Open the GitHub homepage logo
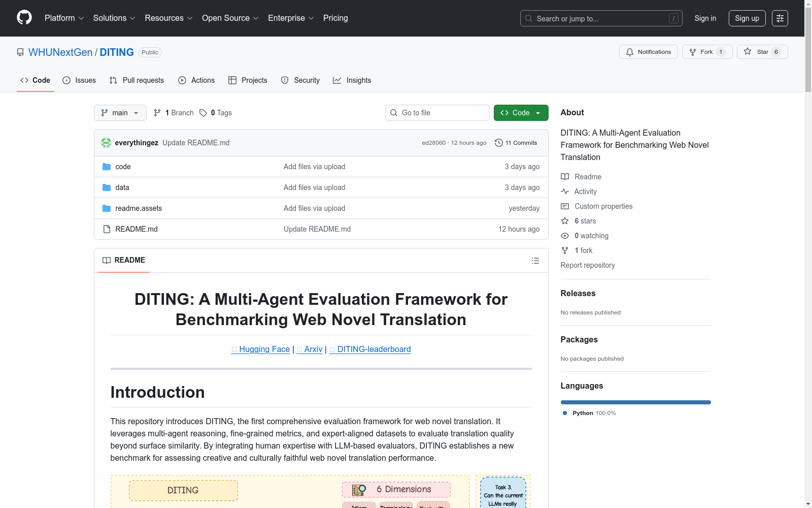Screen dimensions: 812x508 [24, 18]
